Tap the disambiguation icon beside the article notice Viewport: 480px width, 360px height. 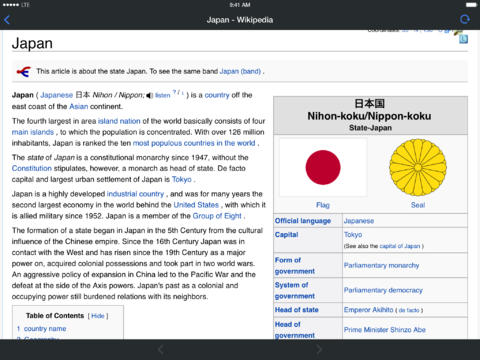(24, 71)
